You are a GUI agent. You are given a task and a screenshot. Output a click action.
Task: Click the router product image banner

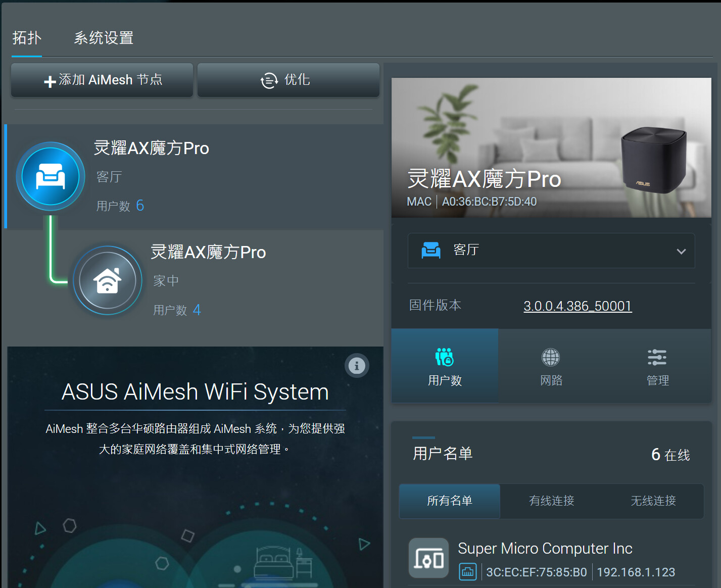click(x=551, y=148)
